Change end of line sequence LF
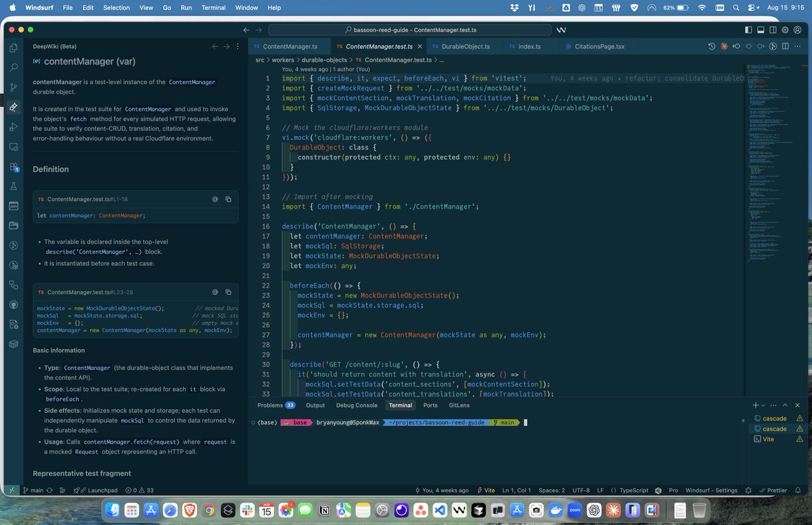This screenshot has height=525, width=812. (600, 490)
